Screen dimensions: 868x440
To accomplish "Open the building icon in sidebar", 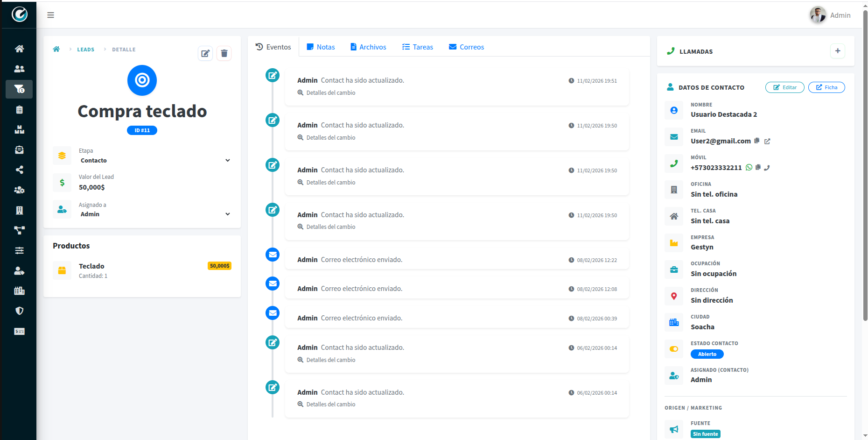I will [19, 210].
